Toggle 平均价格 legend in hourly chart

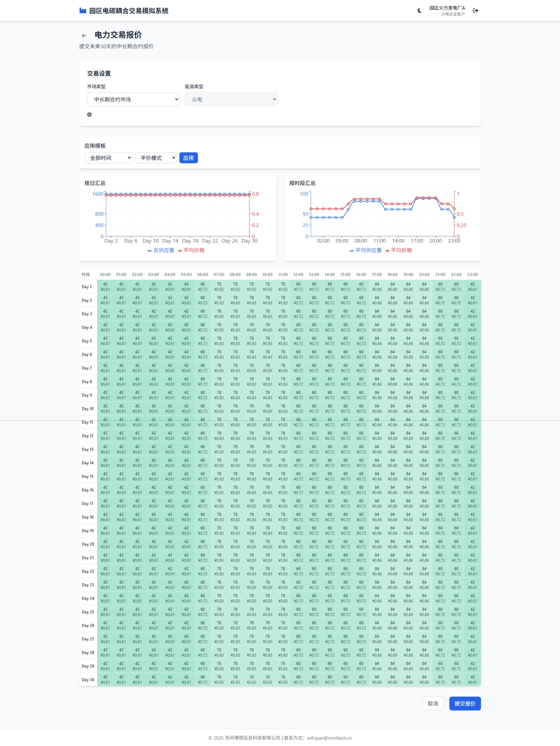399,250
